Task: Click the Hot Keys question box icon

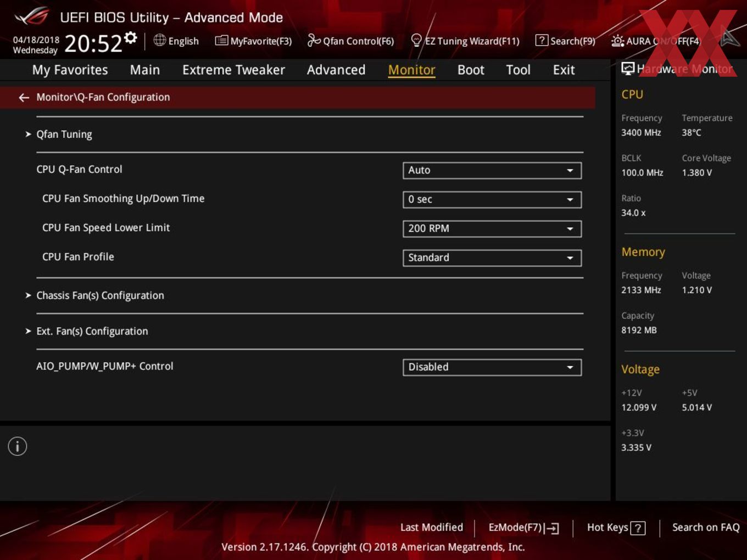Action: coord(638,528)
